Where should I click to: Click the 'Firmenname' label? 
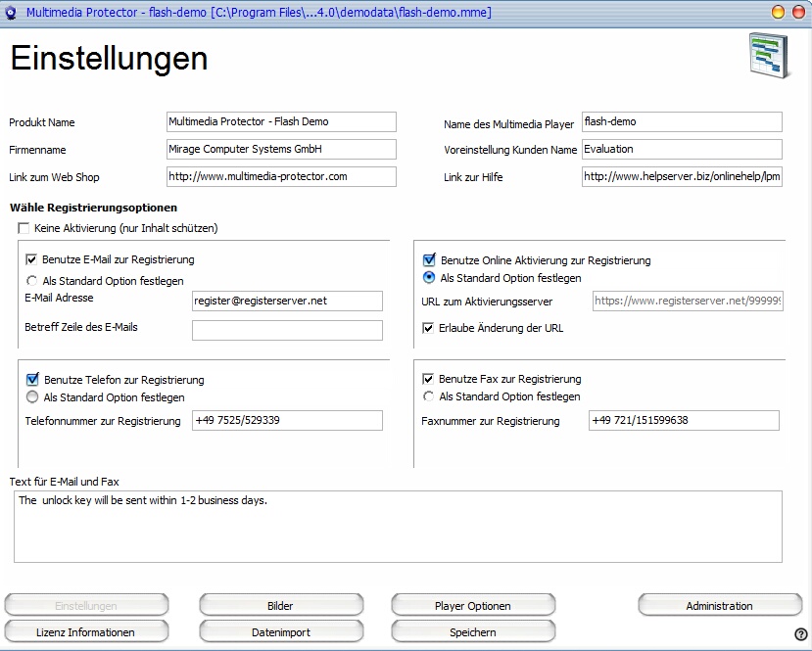[x=37, y=150]
